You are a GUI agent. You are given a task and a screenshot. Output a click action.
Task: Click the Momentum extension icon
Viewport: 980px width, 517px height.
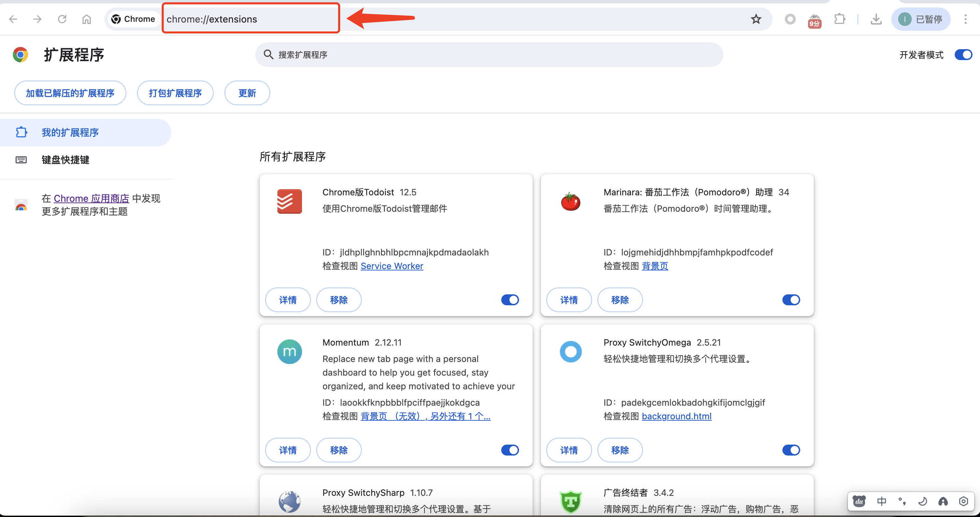(289, 351)
